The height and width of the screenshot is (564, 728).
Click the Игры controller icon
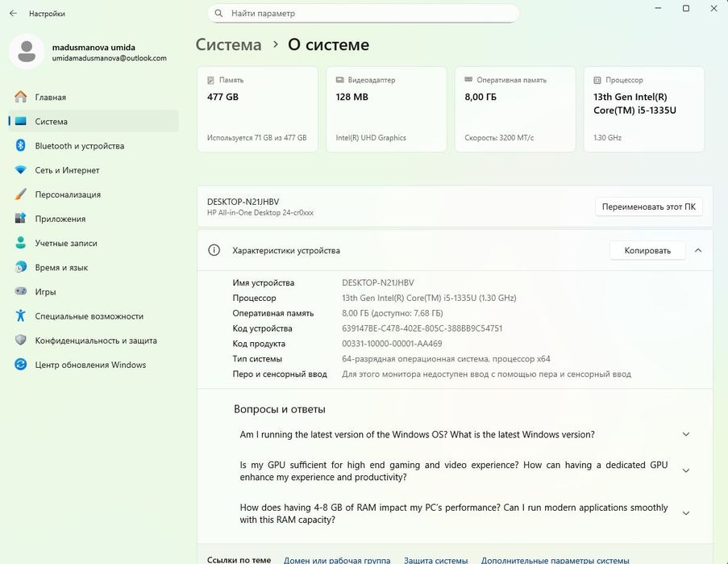click(x=21, y=292)
